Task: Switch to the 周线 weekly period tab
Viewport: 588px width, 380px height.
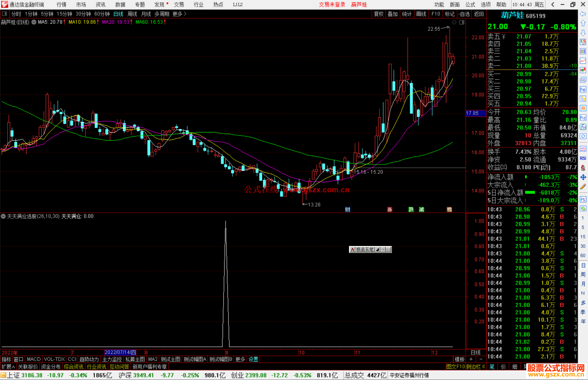Action: 132,14
